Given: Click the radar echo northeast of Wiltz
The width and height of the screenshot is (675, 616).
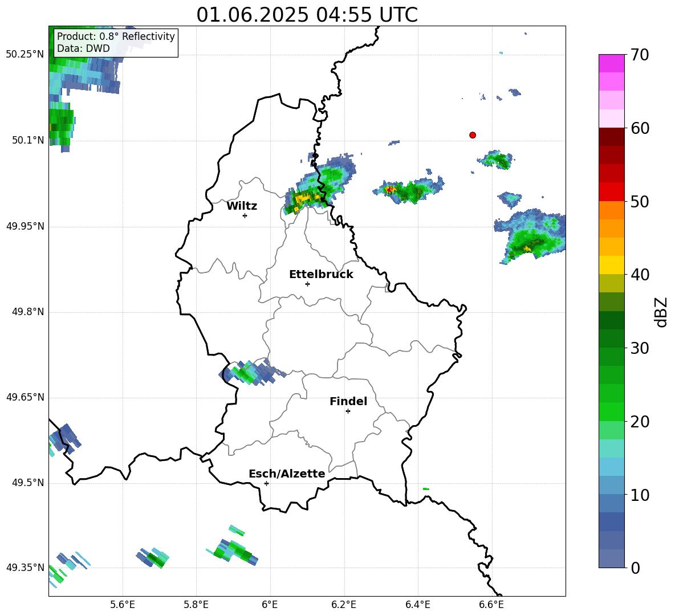Looking at the screenshot, I should 319,185.
